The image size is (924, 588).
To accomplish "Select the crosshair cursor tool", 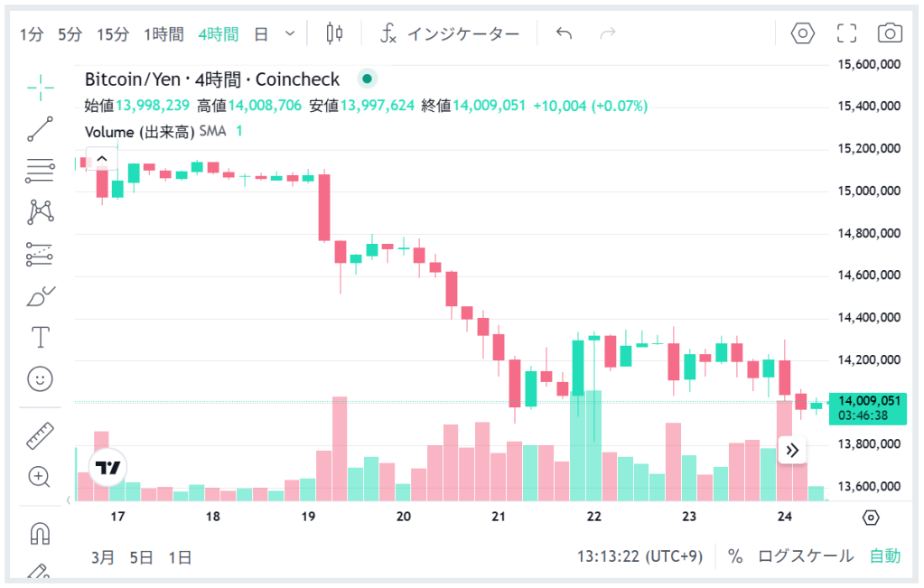I will [41, 89].
